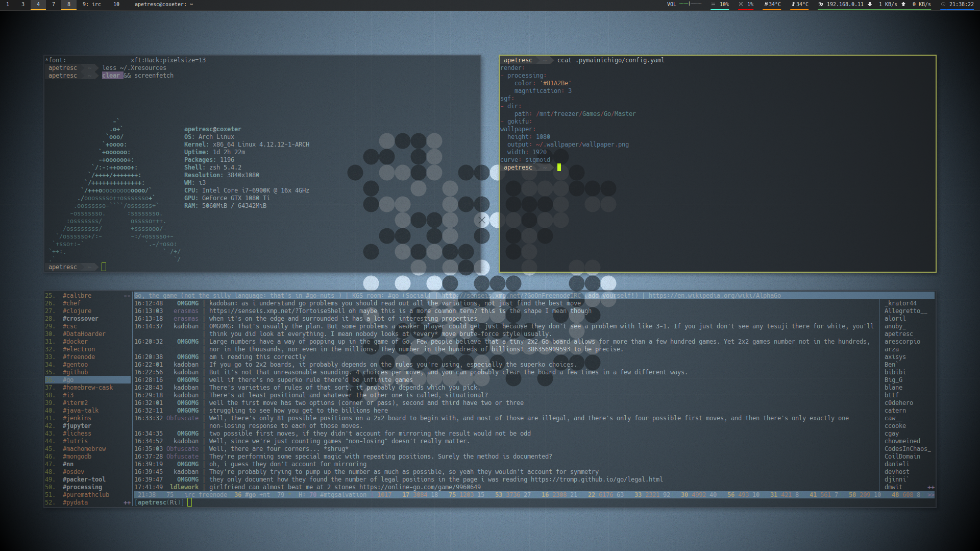980x551 pixels.
Task: Open the tromp.github.io/go/legal.html link
Action: (597, 480)
